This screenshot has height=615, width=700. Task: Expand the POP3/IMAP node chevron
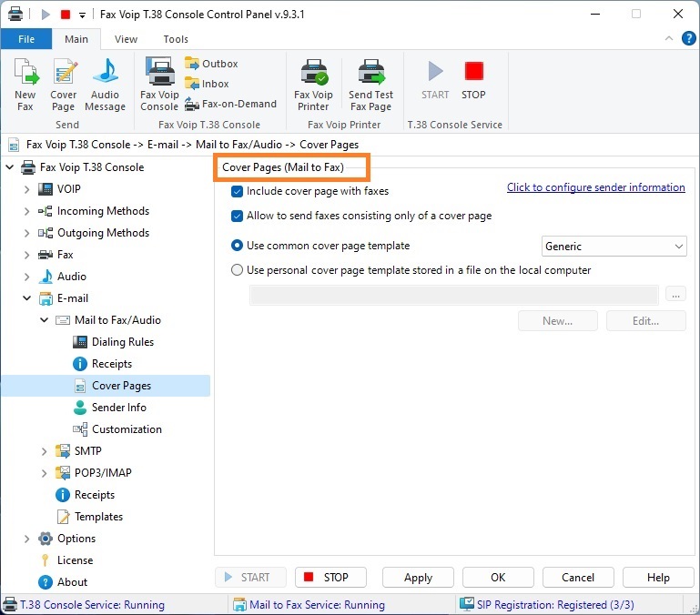45,473
